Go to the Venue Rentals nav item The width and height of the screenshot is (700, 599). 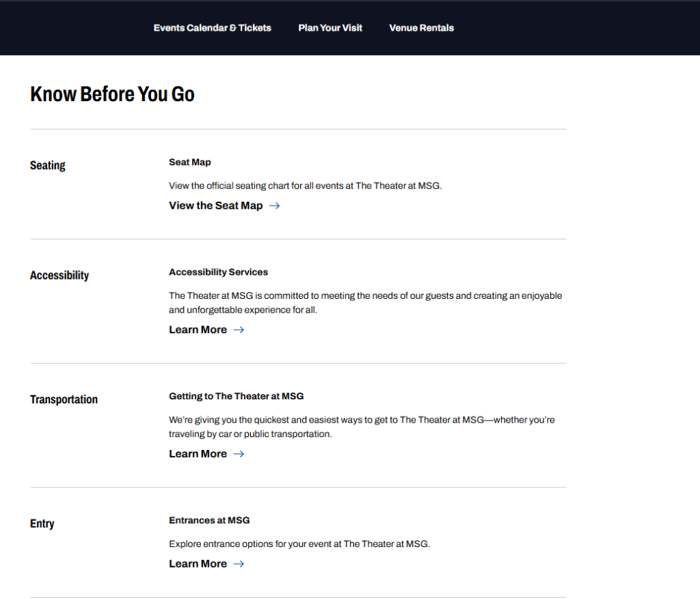(421, 28)
